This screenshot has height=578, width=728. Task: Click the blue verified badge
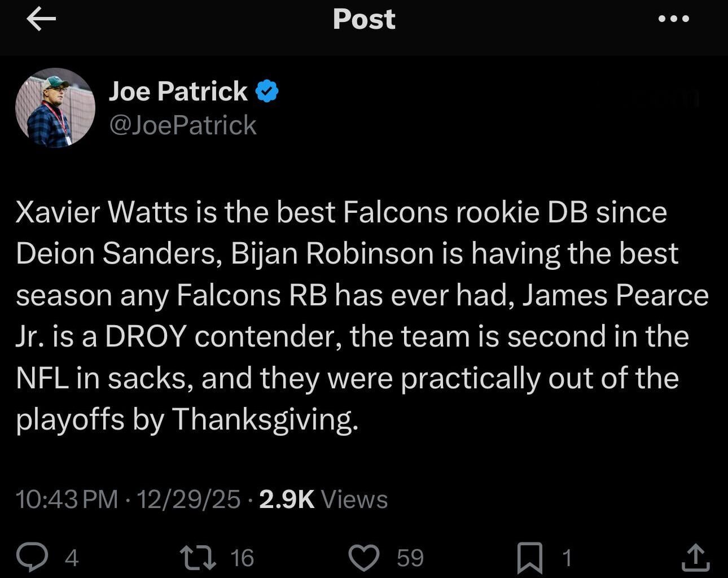click(267, 91)
